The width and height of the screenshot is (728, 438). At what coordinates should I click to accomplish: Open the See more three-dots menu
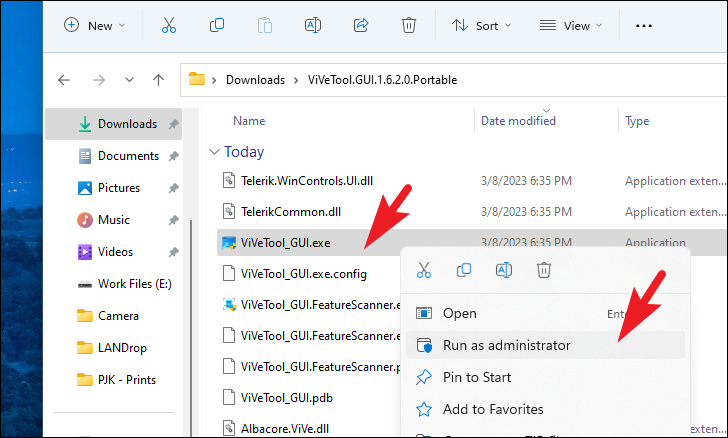644,26
